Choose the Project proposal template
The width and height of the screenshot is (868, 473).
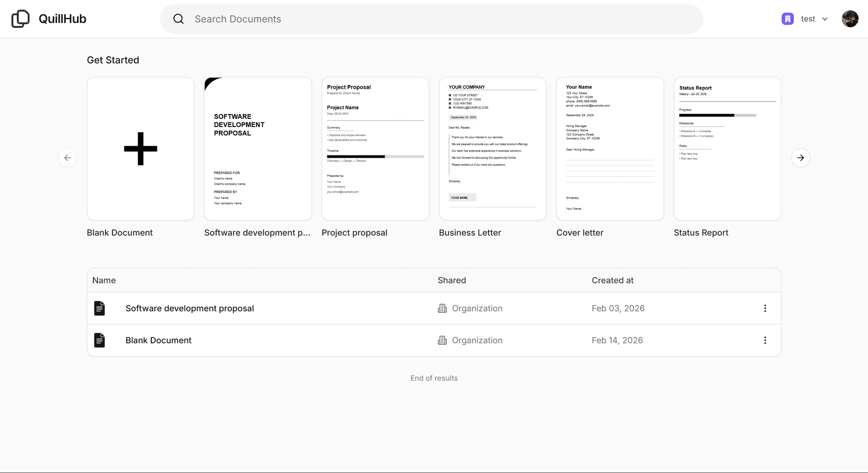(375, 149)
